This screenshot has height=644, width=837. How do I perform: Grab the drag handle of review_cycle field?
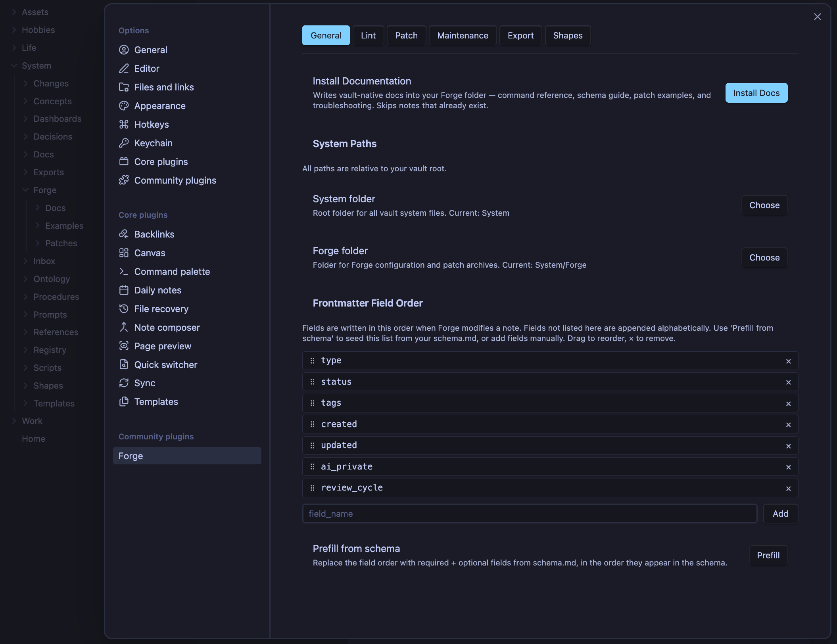tap(313, 488)
